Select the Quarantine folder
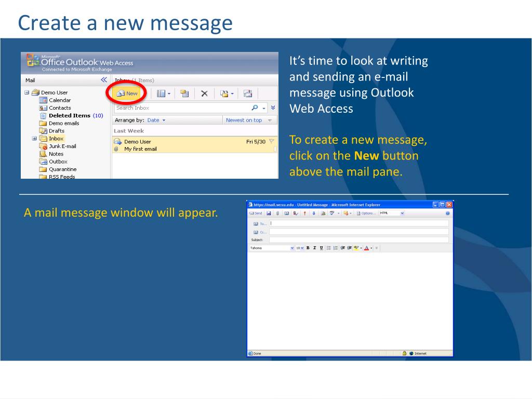The height and width of the screenshot is (399, 532). pos(58,169)
